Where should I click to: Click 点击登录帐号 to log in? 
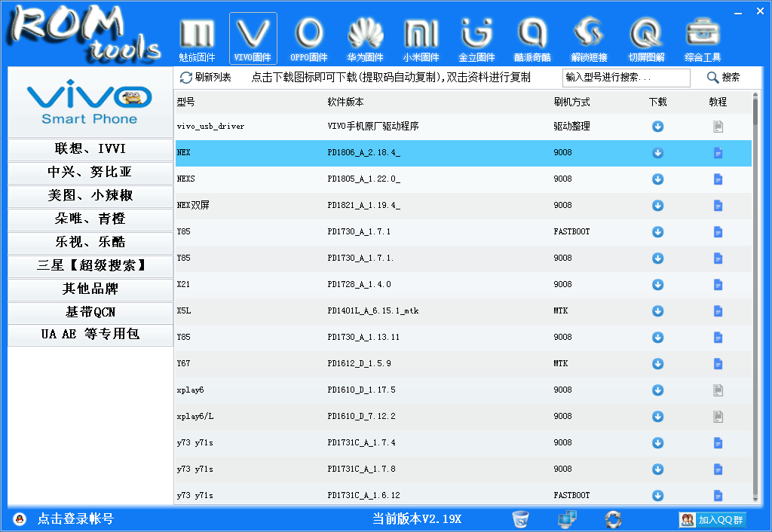point(75,518)
